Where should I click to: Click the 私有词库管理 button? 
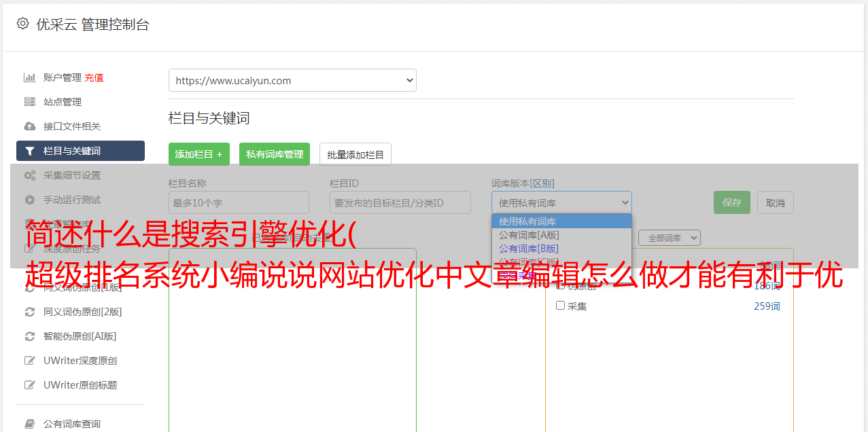(x=275, y=154)
